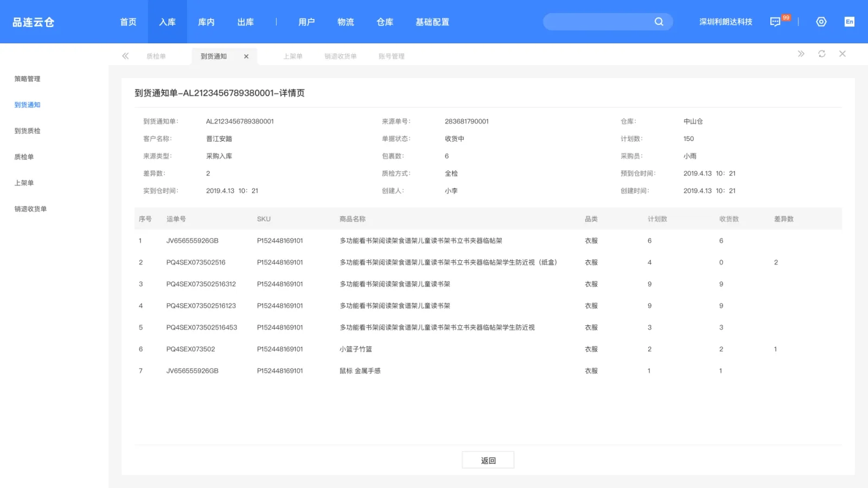The height and width of the screenshot is (488, 868).
Task: Switch to the 销退收货单 tab
Action: [341, 56]
